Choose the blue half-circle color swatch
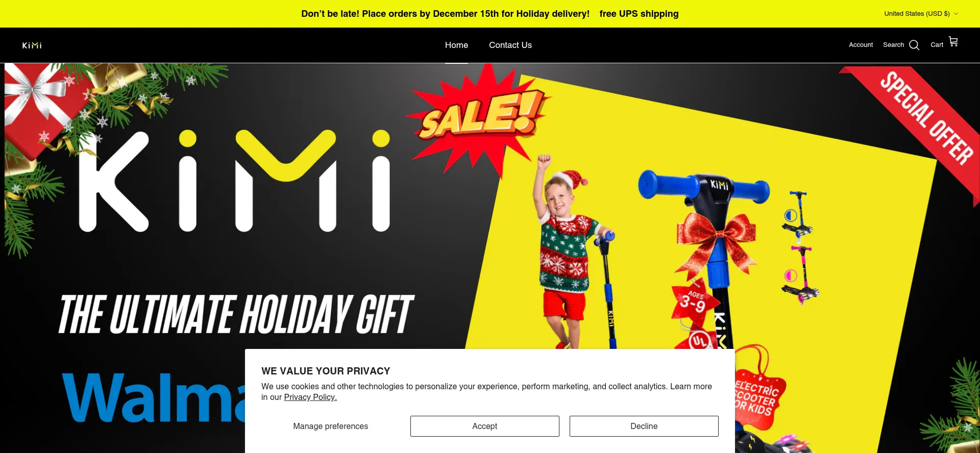The height and width of the screenshot is (453, 980). [x=791, y=216]
